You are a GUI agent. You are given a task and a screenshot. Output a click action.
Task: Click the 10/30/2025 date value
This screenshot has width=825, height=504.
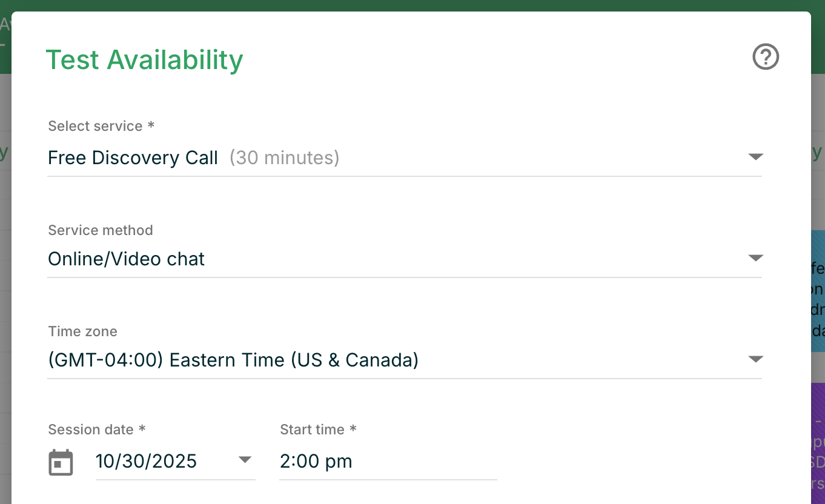(x=146, y=462)
